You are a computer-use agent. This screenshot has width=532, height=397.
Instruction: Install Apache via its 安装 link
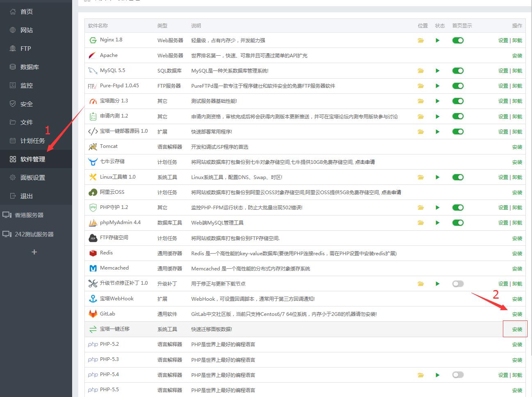coord(517,55)
